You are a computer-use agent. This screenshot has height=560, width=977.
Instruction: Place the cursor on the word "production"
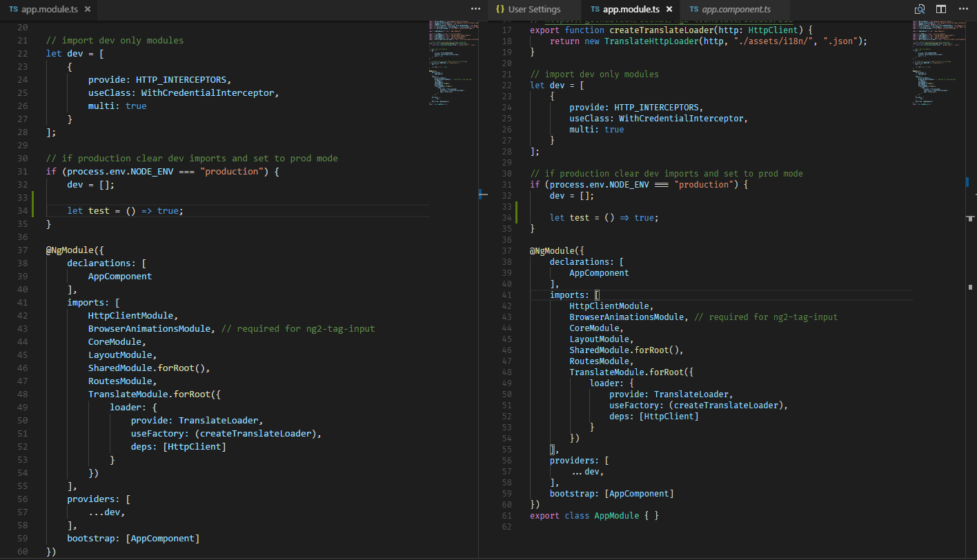click(233, 170)
